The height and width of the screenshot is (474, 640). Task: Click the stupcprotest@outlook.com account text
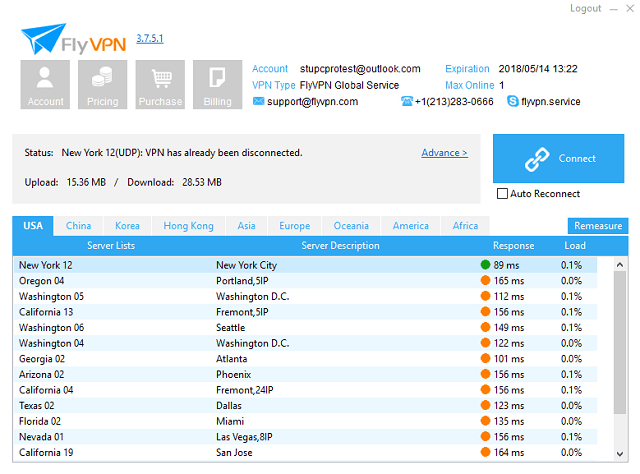(360, 69)
